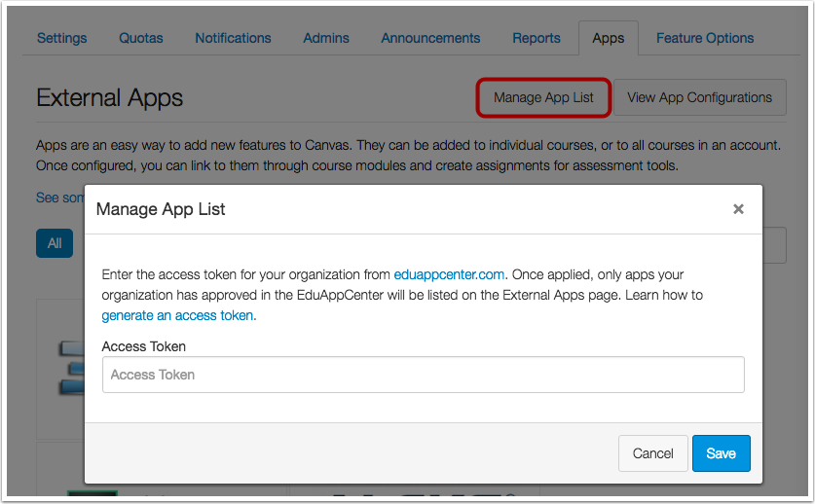Screen dimensions: 815x504
Task: Cancel the Manage App List dialog
Action: pyautogui.click(x=652, y=453)
